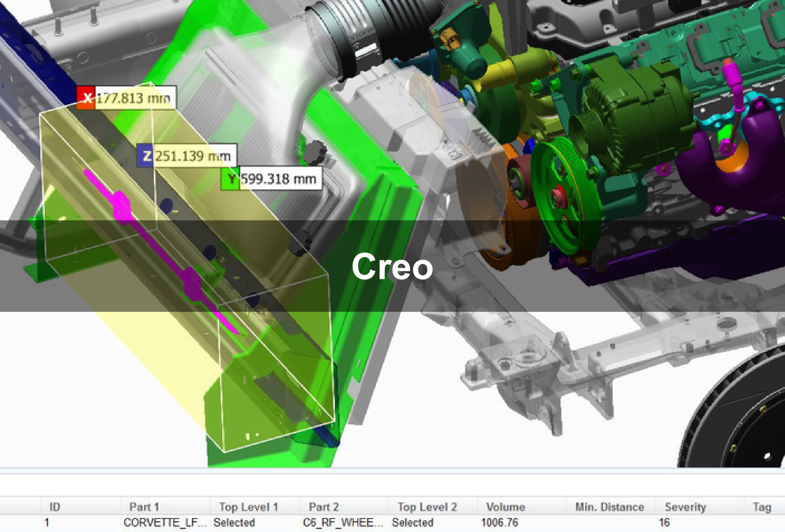Click the red X axis marker
This screenshot has width=785, height=532.
coord(86,98)
